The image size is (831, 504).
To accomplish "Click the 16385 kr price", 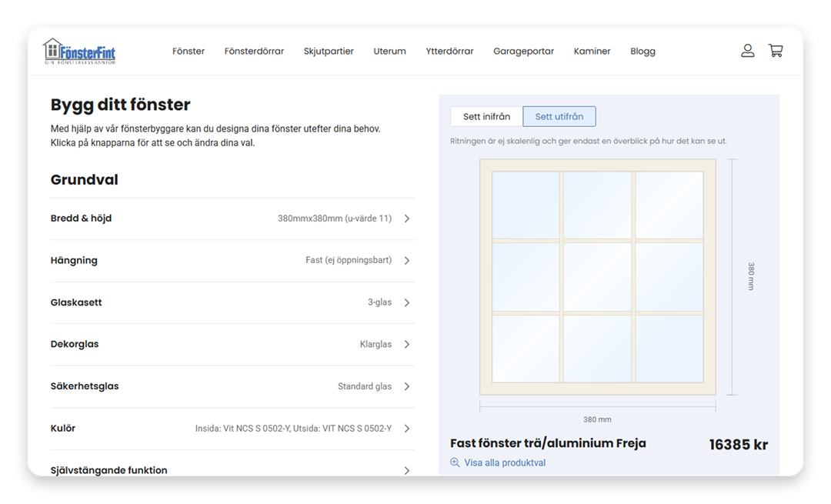I will coord(738,445).
